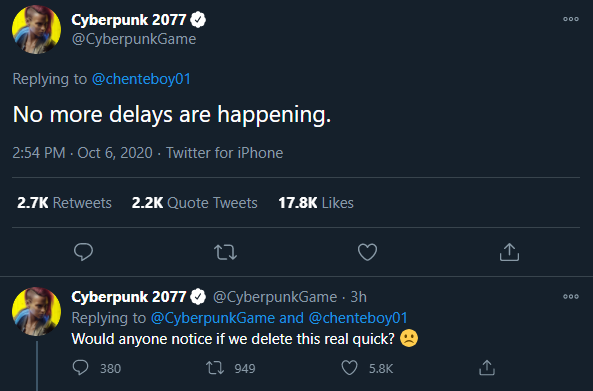Open the @chenteboy01 link in the main tweet
Image resolution: width=593 pixels, height=391 pixels.
click(141, 79)
